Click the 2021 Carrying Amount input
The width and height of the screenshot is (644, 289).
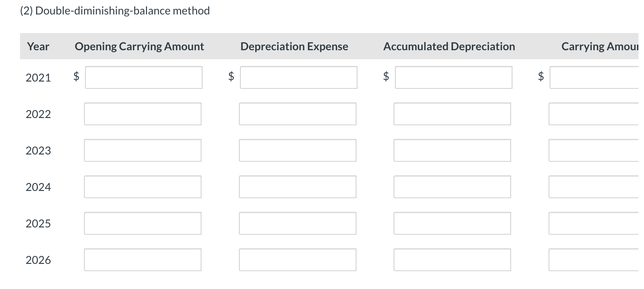(x=594, y=77)
